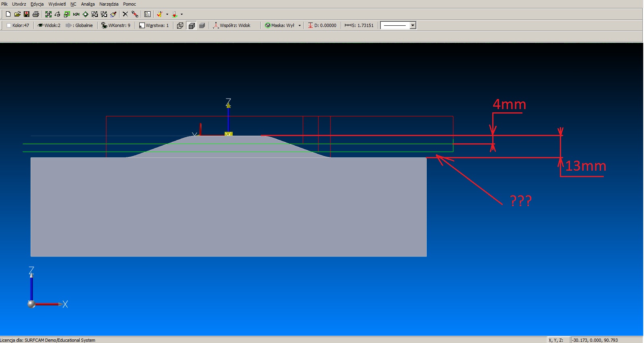
Task: Click the red checkmark verify icon
Action: click(160, 14)
